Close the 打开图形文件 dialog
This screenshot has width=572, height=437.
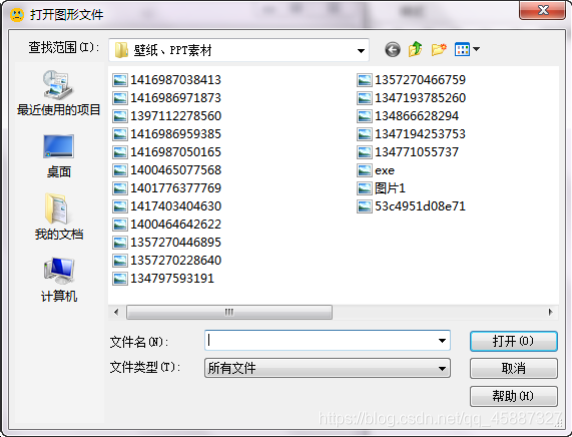pos(542,10)
